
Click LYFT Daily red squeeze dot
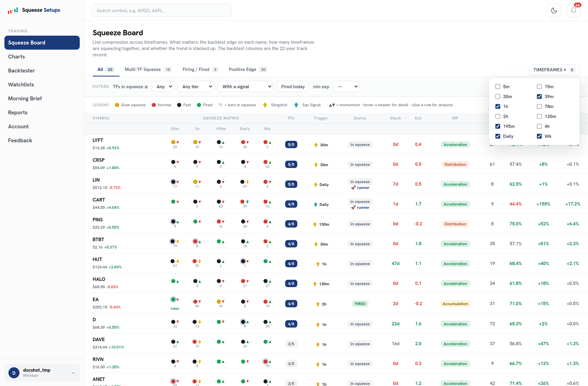(243, 142)
